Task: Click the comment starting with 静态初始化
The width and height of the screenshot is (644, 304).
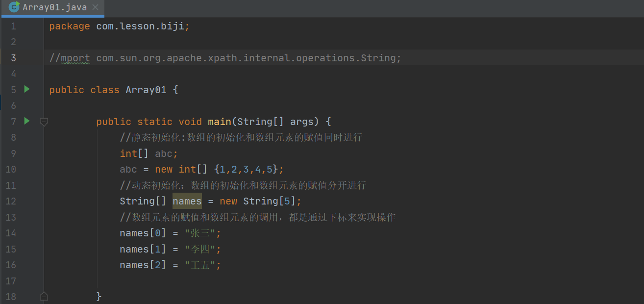Action: pos(241,137)
